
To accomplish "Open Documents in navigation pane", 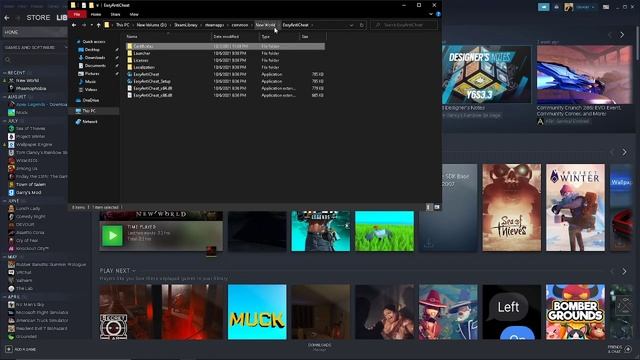I will click(x=95, y=66).
